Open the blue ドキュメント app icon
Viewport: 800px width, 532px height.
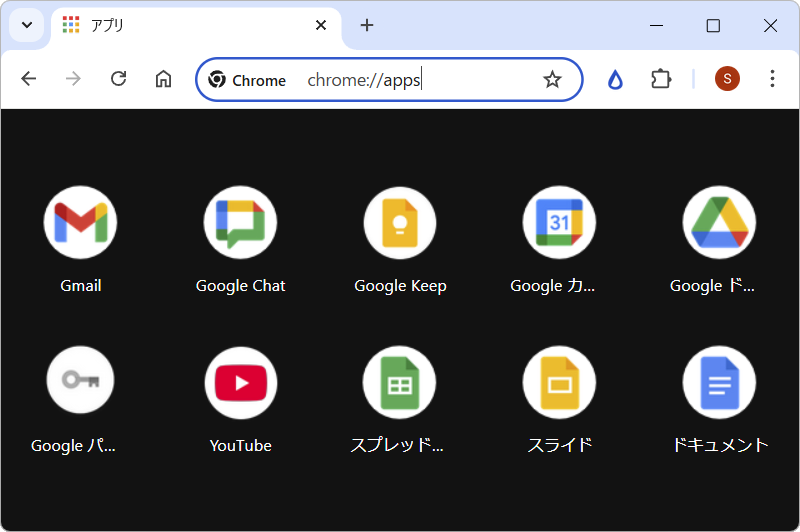(x=719, y=382)
